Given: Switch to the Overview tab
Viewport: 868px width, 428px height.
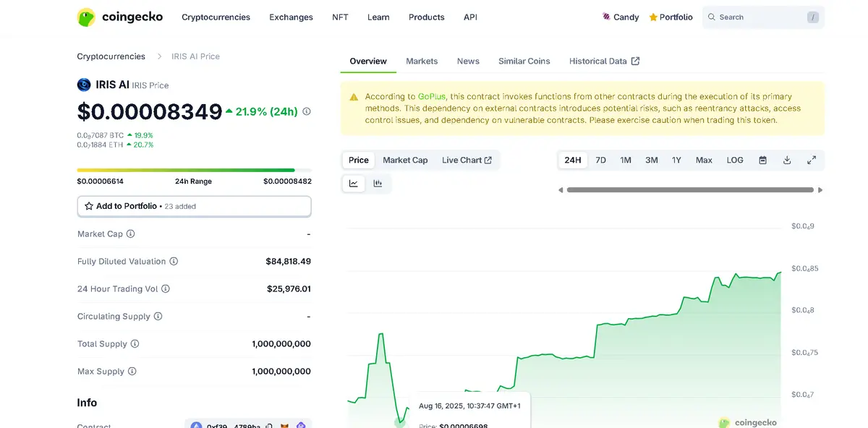Looking at the screenshot, I should pos(368,61).
